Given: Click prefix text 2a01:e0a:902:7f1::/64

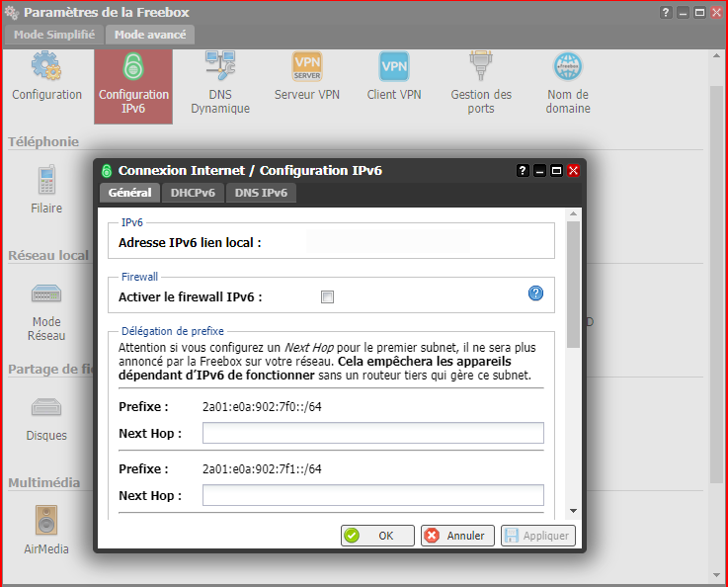Looking at the screenshot, I should (x=262, y=469).
